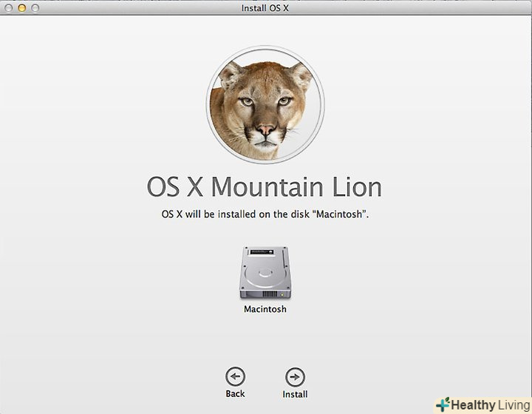Click the white label sticker on the disk
This screenshot has width=532, height=414.
point(265,254)
